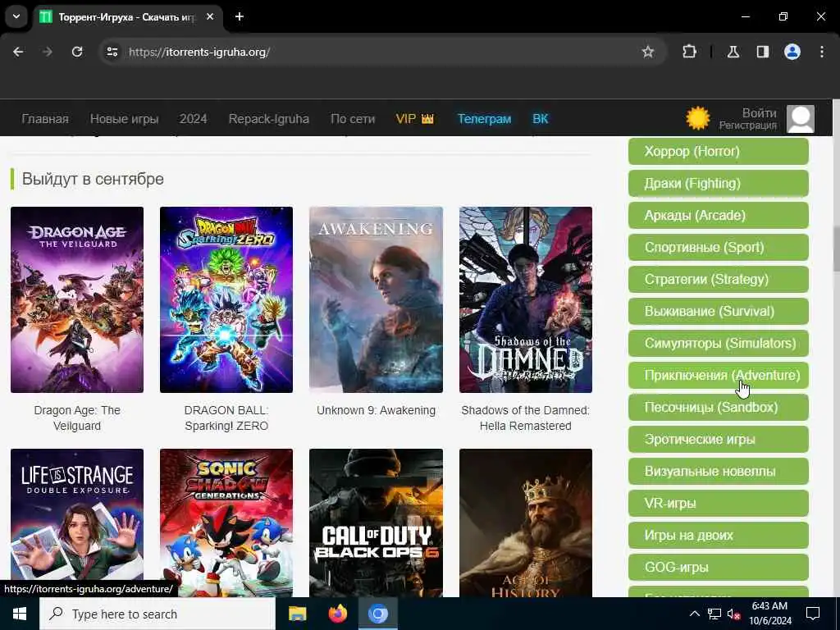Click the Unknown 9: Awakening title text
The image size is (840, 630).
(x=376, y=410)
